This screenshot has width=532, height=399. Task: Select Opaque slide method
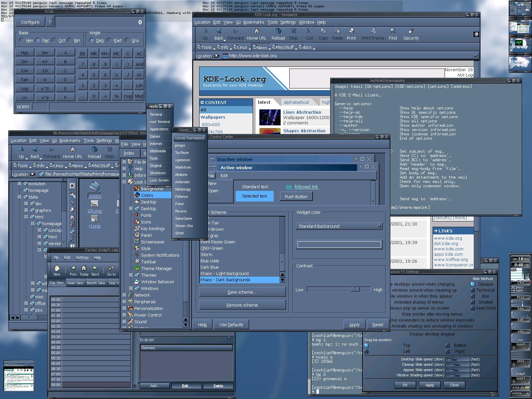[473, 284]
